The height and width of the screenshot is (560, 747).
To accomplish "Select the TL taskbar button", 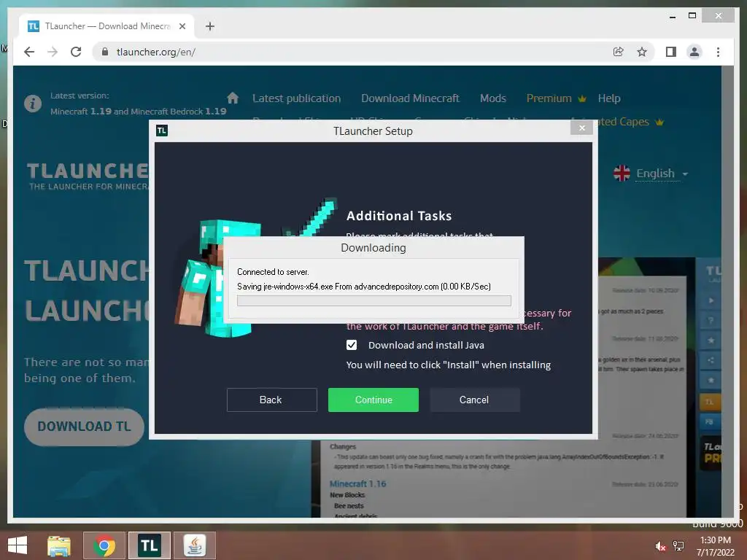I will (x=150, y=545).
